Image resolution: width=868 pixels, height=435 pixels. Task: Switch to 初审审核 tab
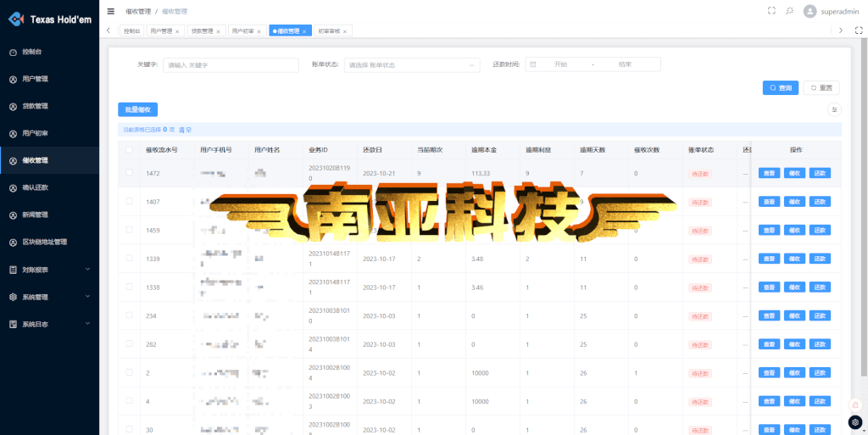tap(332, 31)
